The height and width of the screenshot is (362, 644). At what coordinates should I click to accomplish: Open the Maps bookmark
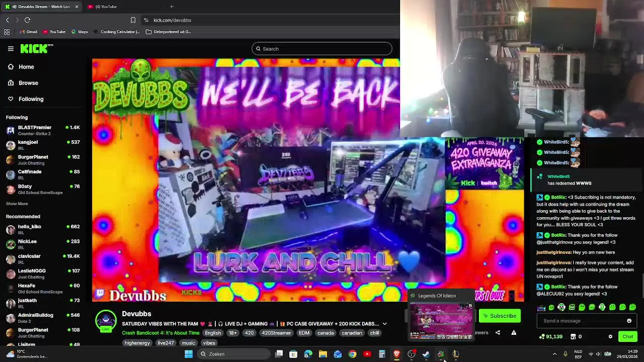[79, 32]
